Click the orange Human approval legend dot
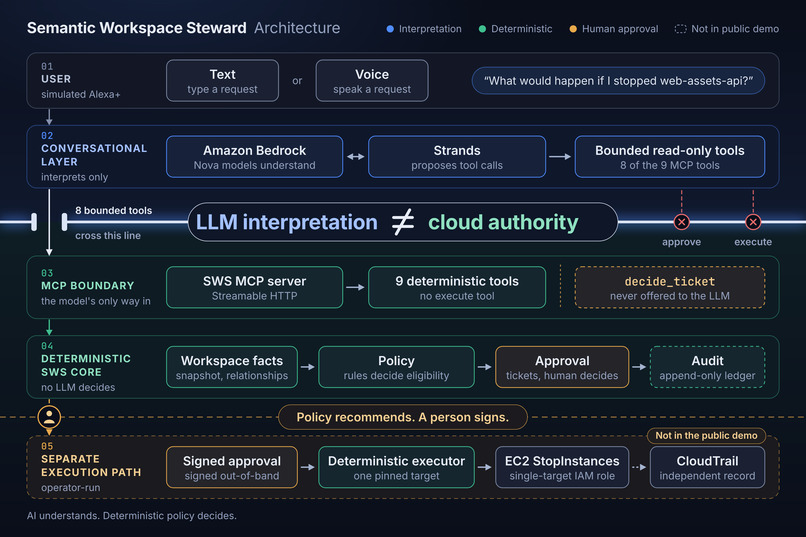 point(573,29)
